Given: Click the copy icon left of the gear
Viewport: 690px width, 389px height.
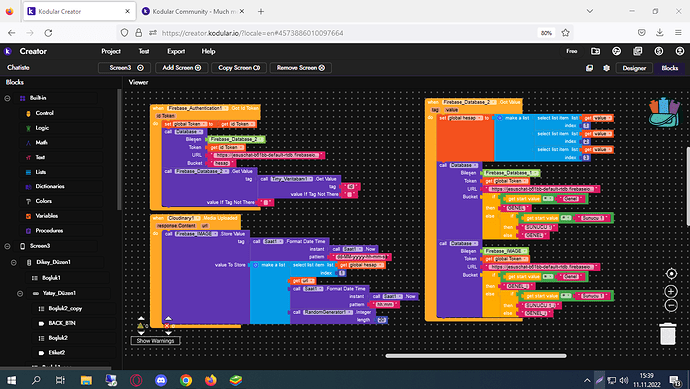Looking at the screenshot, I should pos(589,68).
